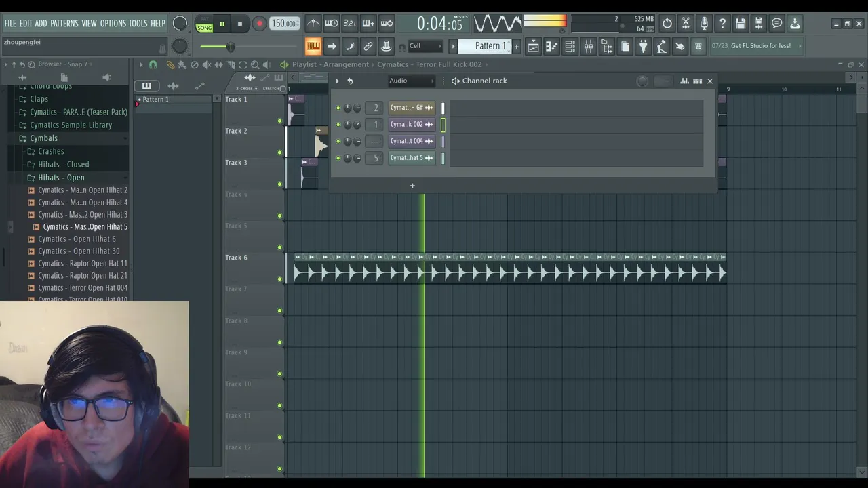Open the OPTIONS menu

click(113, 24)
